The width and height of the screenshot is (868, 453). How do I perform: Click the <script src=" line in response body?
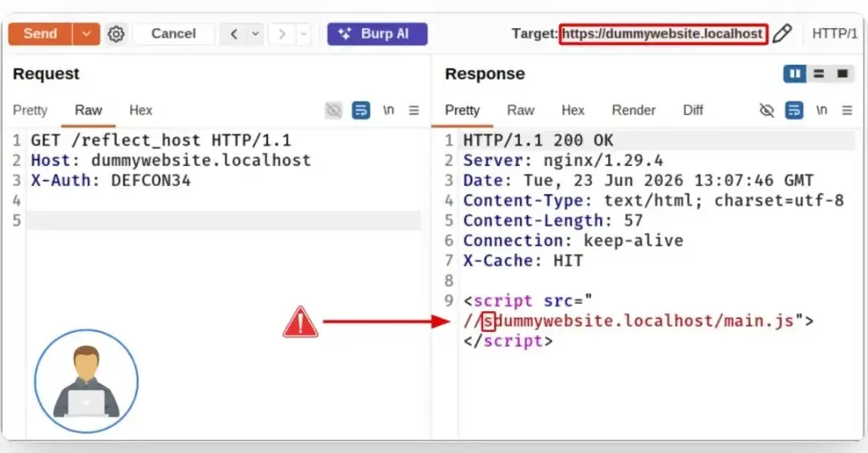[528, 301]
